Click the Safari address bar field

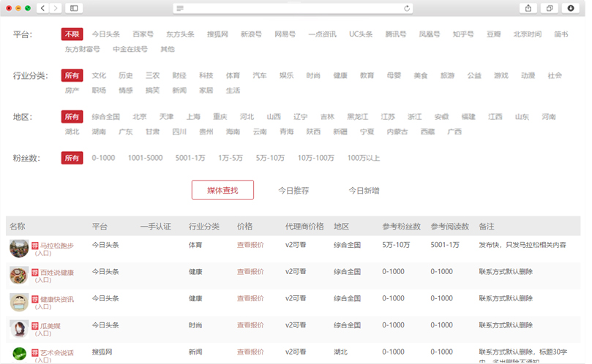(x=293, y=8)
